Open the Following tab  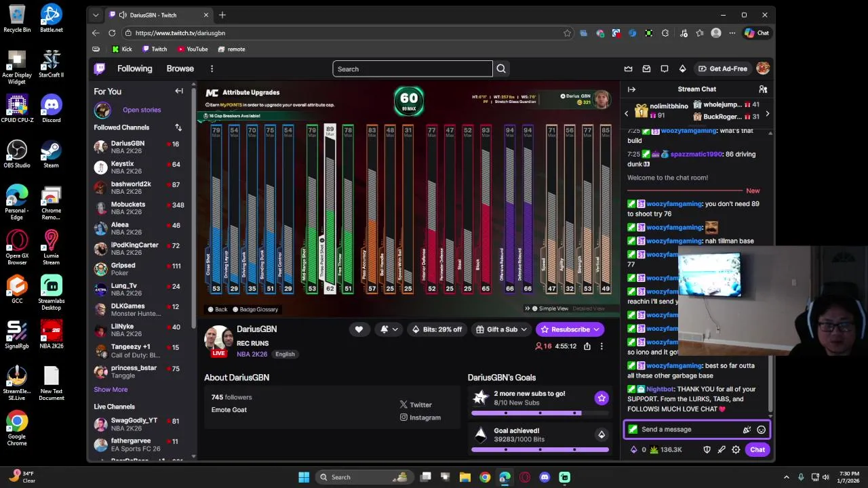pos(134,68)
